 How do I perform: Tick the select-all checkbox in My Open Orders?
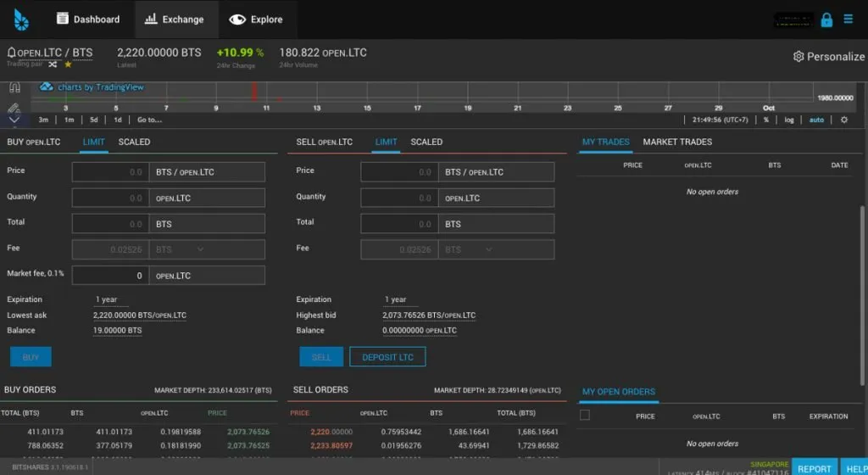pos(585,416)
